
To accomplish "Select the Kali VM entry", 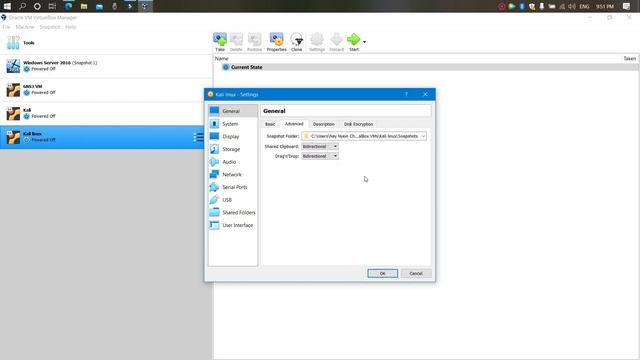I will (x=106, y=113).
